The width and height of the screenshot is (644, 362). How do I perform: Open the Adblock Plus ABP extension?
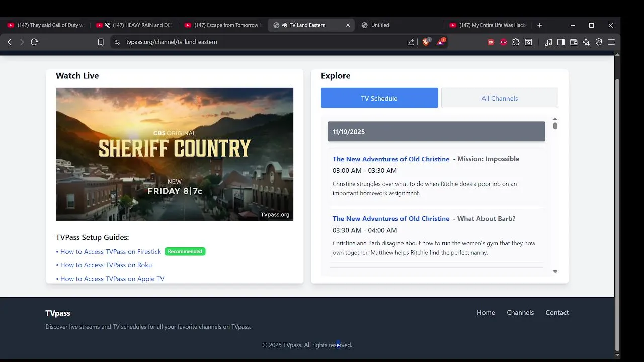pos(503,42)
